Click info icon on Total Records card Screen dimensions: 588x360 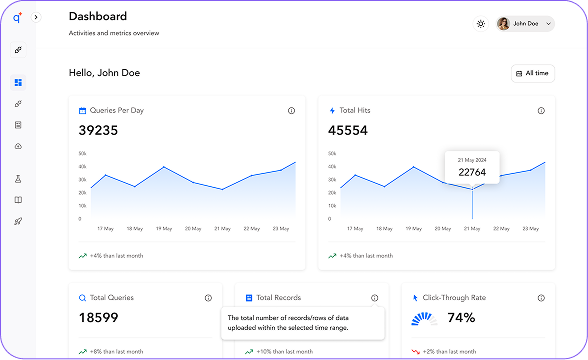click(x=375, y=298)
